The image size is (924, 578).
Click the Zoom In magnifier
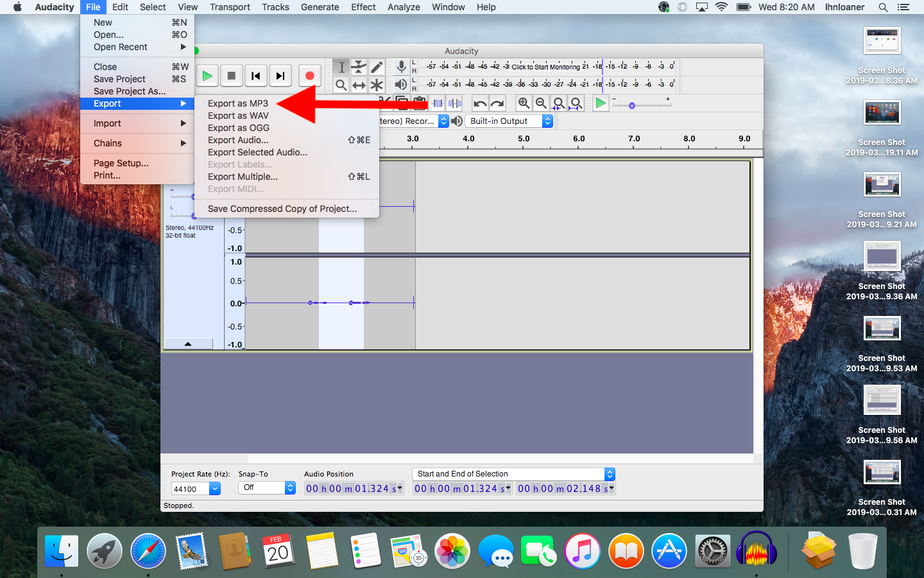pos(524,103)
